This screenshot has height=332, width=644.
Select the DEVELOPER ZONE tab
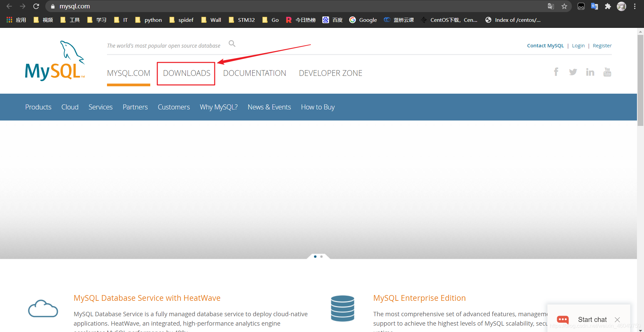(x=330, y=73)
